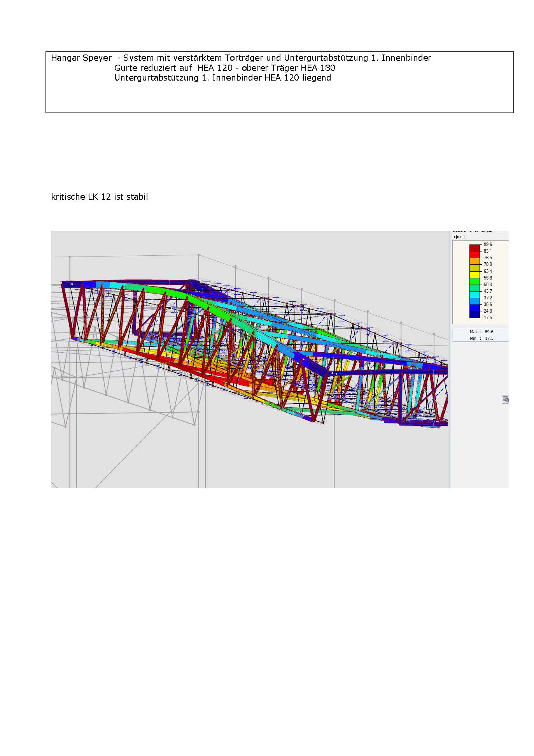Select the teal green legend swatch above 43.7
Screen dimensions: 534x756
[x=475, y=288]
